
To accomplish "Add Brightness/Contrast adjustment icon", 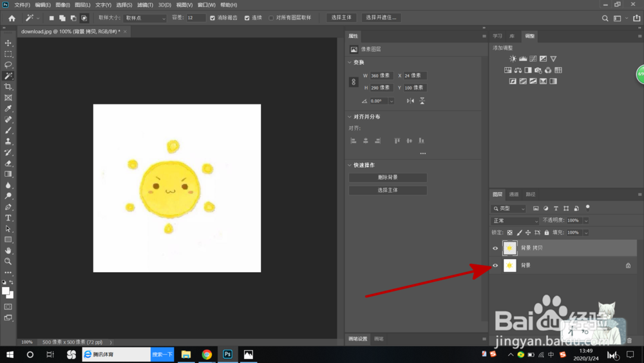I will tap(513, 59).
